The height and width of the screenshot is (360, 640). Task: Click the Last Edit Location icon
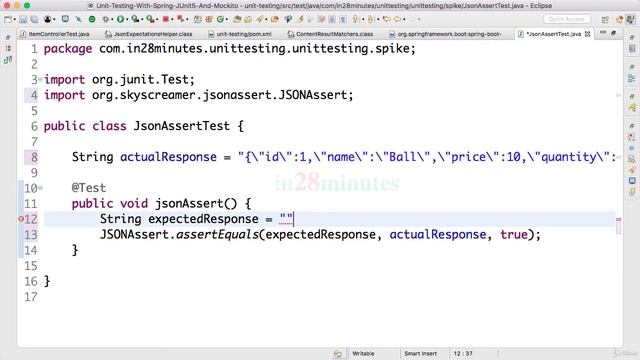(x=387, y=19)
